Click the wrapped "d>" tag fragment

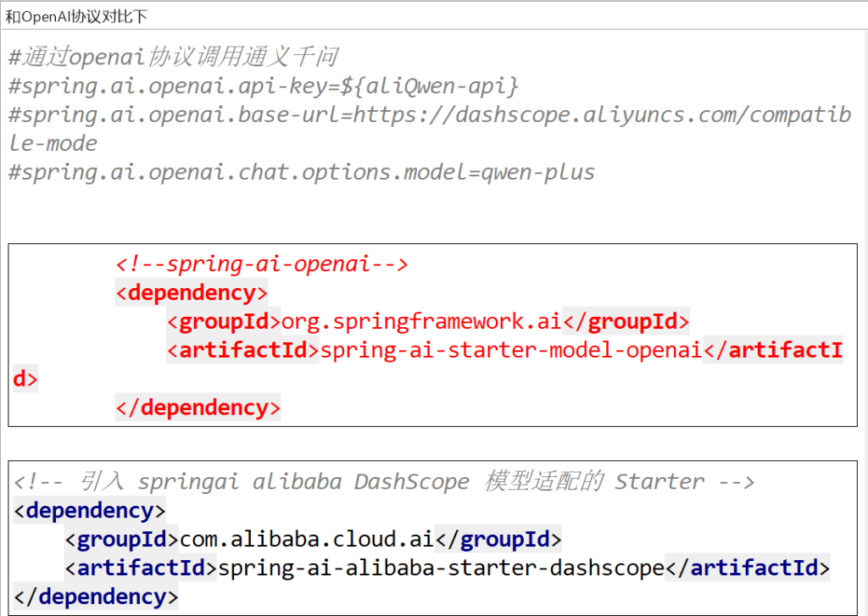tap(25, 379)
